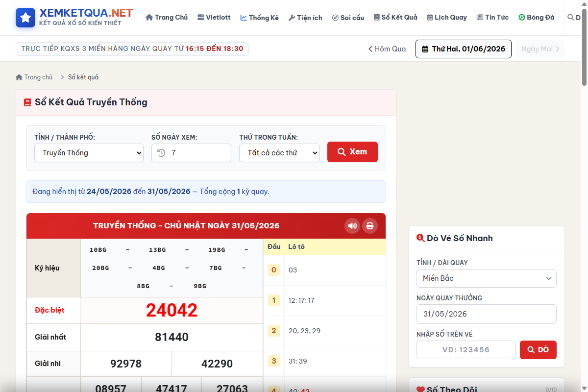Open Thứ trong tuần dropdown
Screen dimensions: 588x392
(x=279, y=153)
